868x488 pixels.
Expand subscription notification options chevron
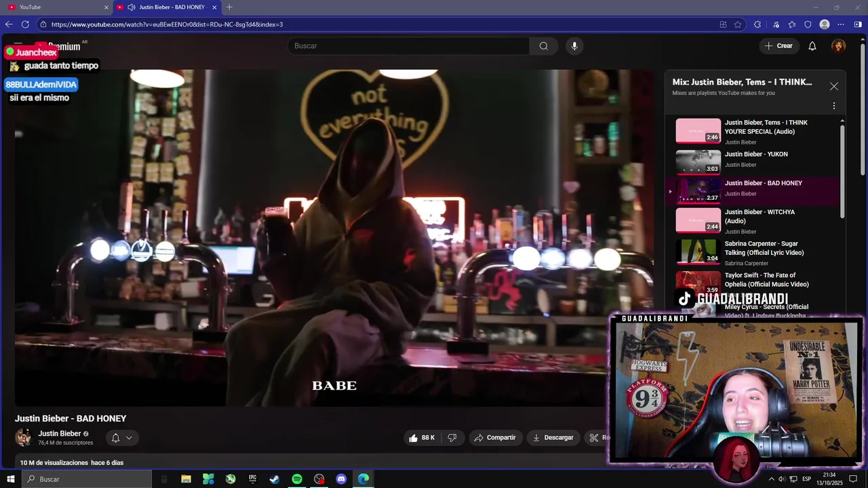pyautogui.click(x=129, y=438)
